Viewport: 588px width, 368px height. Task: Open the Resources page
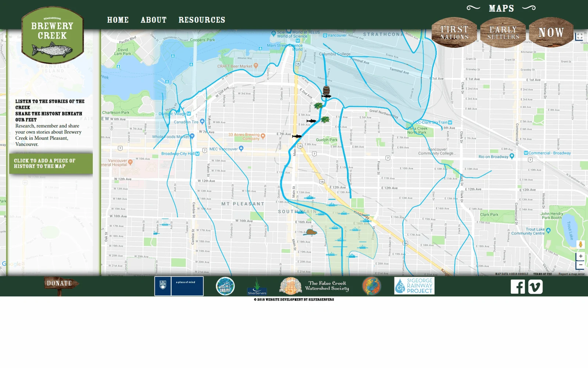coord(202,20)
